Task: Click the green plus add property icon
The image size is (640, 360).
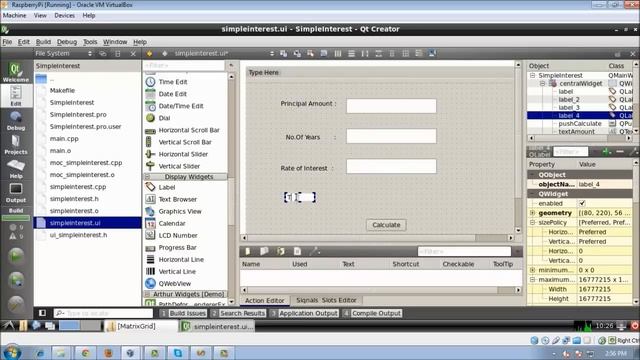Action: click(607, 152)
